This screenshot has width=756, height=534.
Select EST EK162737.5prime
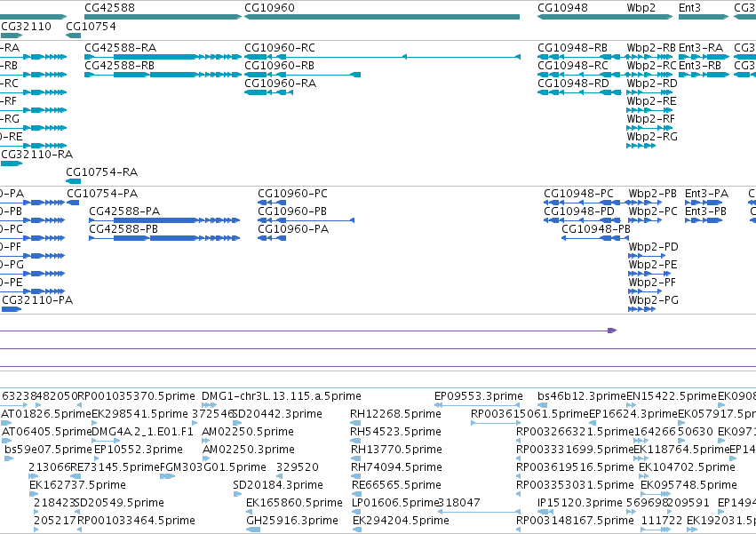(77, 486)
